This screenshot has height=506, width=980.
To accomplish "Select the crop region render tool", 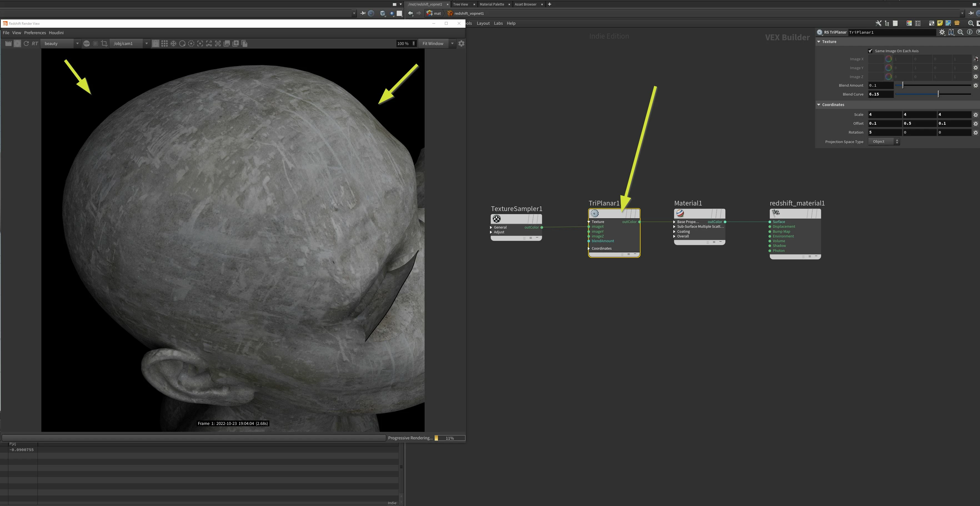I will coord(104,43).
